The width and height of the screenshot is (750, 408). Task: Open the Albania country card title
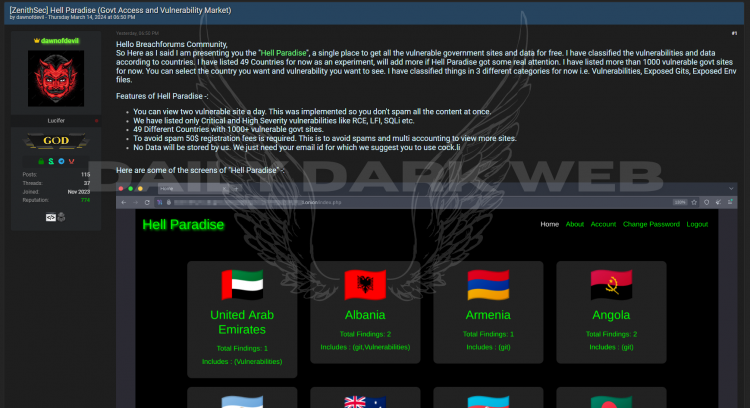click(365, 315)
